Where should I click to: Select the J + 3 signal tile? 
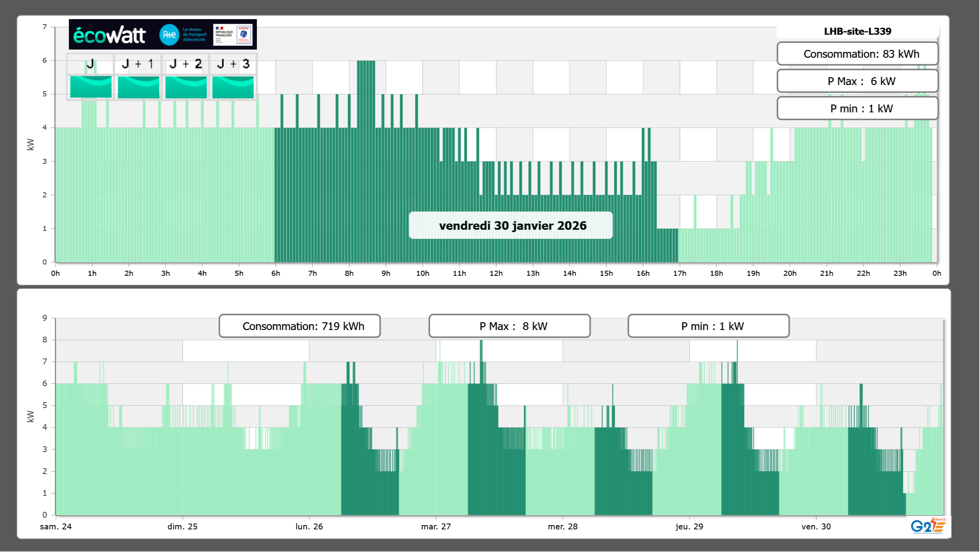tap(233, 87)
